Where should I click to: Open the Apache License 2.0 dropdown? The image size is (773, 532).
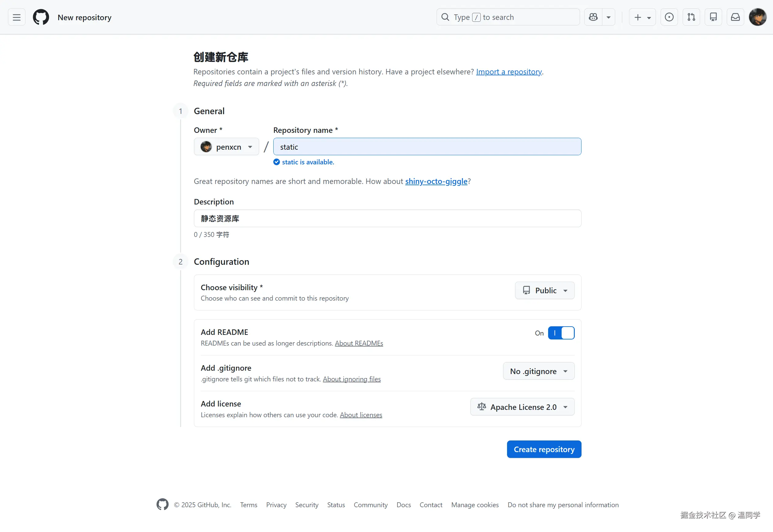(x=522, y=407)
